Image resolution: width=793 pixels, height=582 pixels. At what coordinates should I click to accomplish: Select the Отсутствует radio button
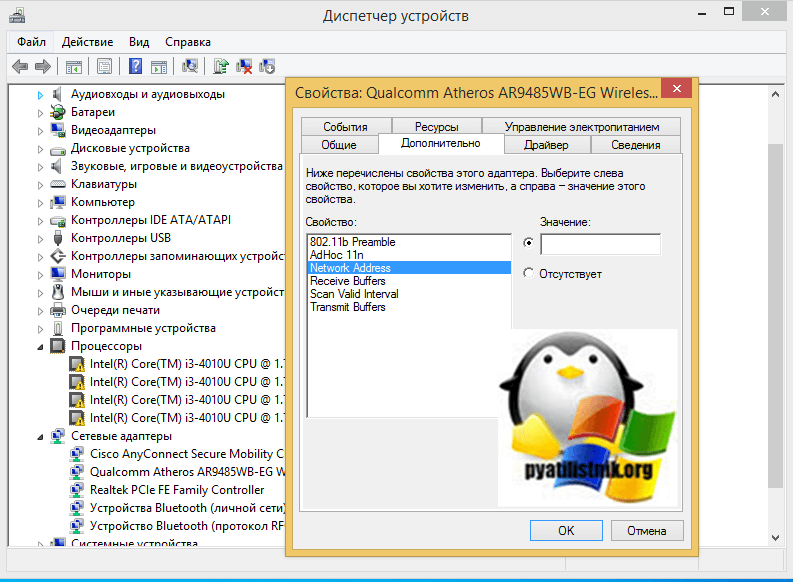[528, 273]
